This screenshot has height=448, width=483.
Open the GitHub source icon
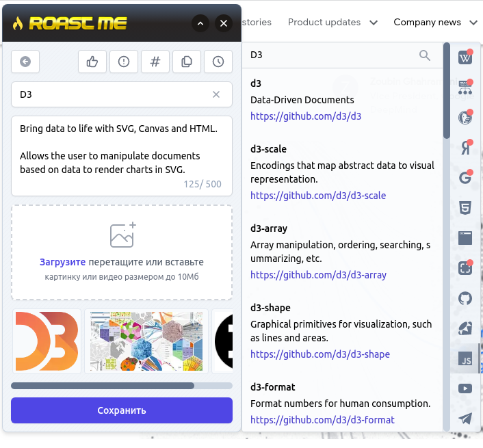click(465, 298)
